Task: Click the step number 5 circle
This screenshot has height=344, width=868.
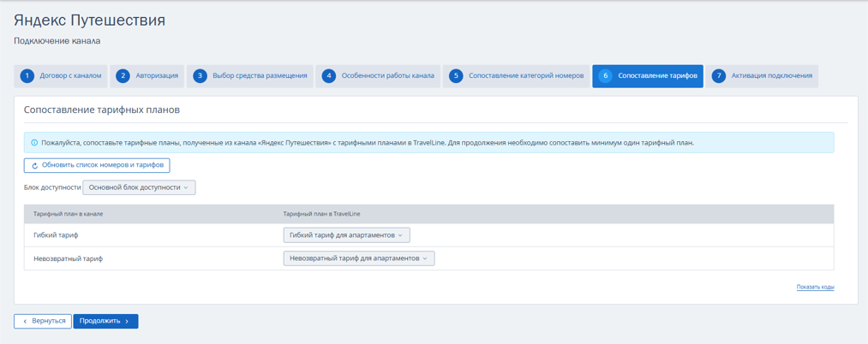Action: 456,76
